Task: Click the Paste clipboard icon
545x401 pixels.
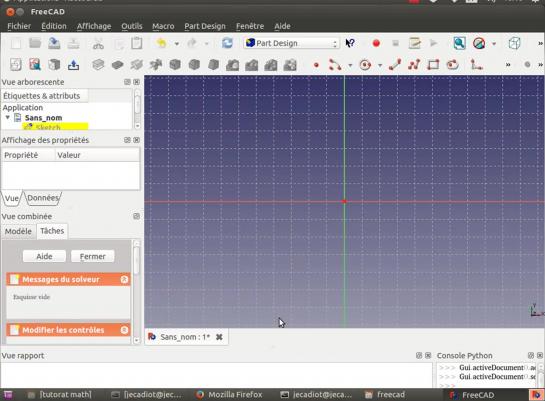Action: tap(137, 43)
